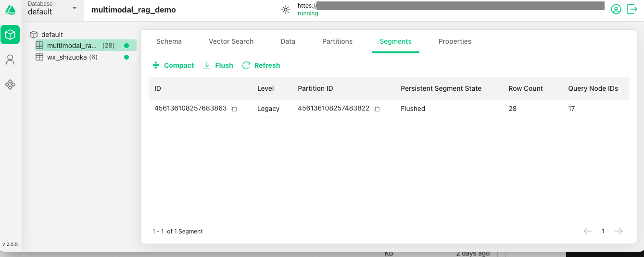Click the logout icon
The height and width of the screenshot is (257, 644).
pos(632,9)
